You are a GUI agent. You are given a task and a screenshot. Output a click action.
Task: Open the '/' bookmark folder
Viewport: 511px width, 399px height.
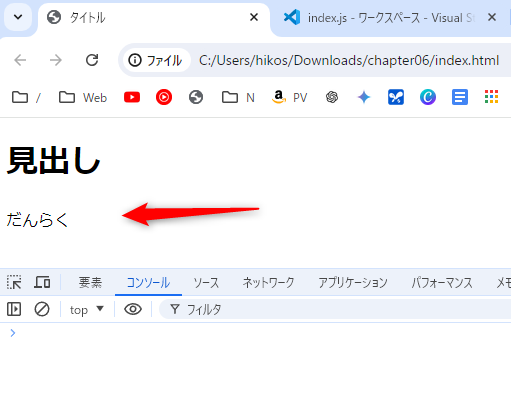(x=27, y=97)
